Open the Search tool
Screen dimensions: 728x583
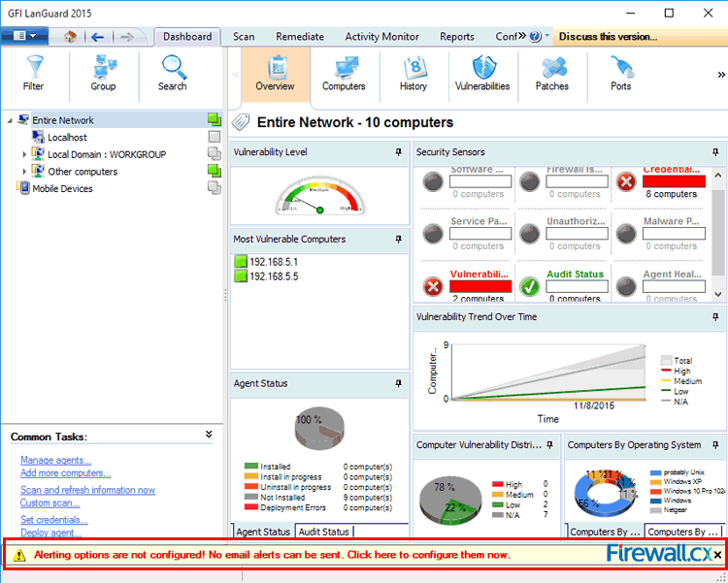point(173,73)
